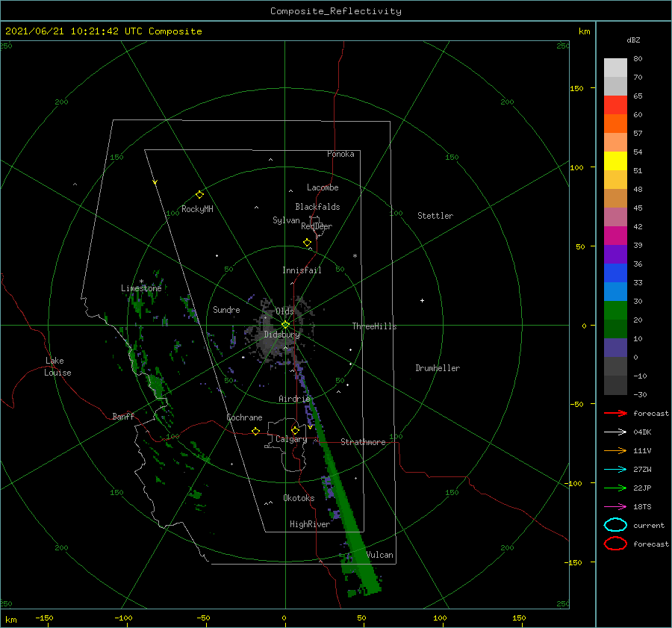Viewport: 672px width, 628px height.
Task: Click the white asterisk marker east of Innisfail
Action: [355, 256]
